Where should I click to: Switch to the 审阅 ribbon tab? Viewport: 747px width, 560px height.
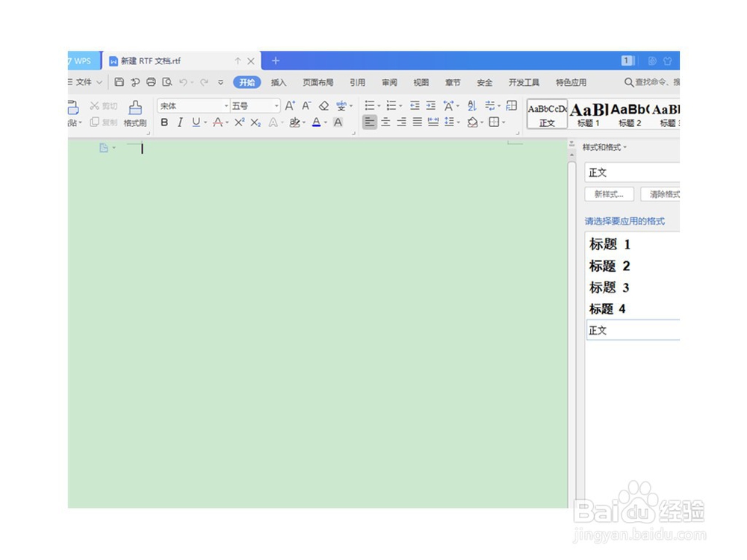point(389,82)
